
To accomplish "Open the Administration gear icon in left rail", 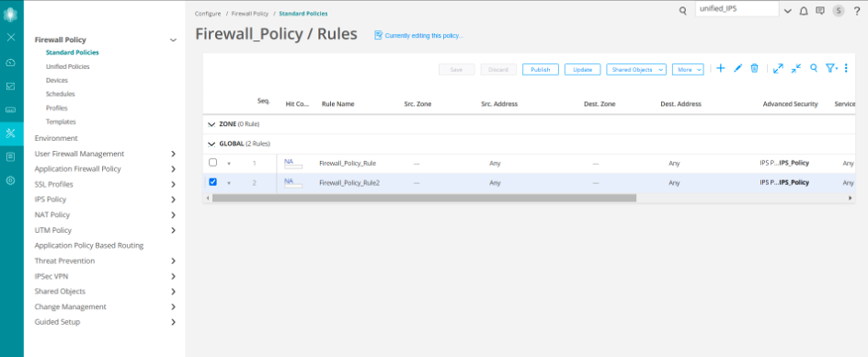I will coord(10,180).
